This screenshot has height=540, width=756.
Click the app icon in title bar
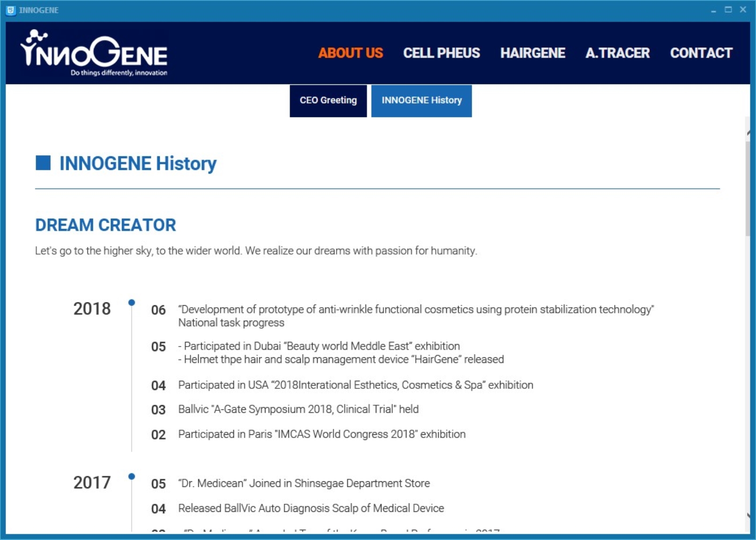10,10
